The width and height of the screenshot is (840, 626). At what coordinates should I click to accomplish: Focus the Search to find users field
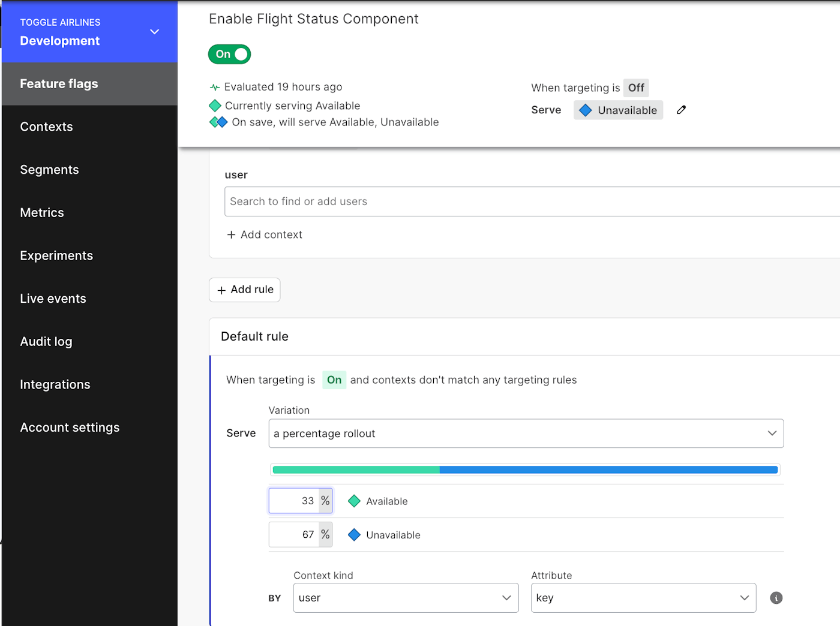531,201
